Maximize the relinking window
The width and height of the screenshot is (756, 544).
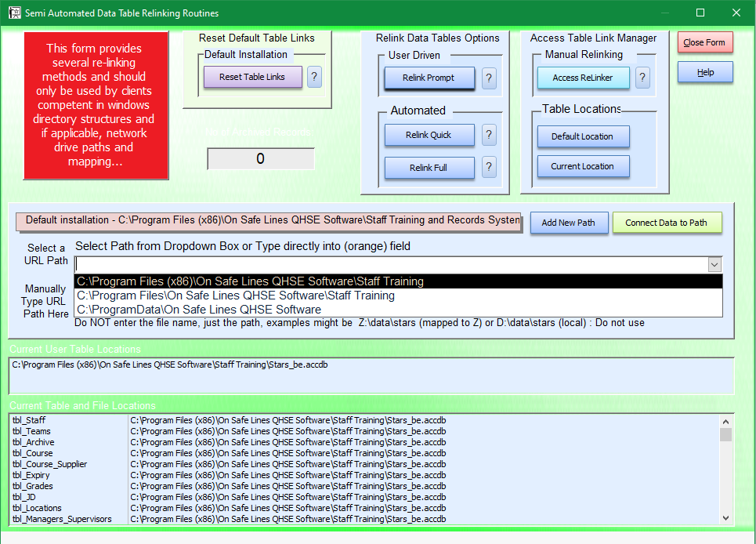tap(700, 13)
